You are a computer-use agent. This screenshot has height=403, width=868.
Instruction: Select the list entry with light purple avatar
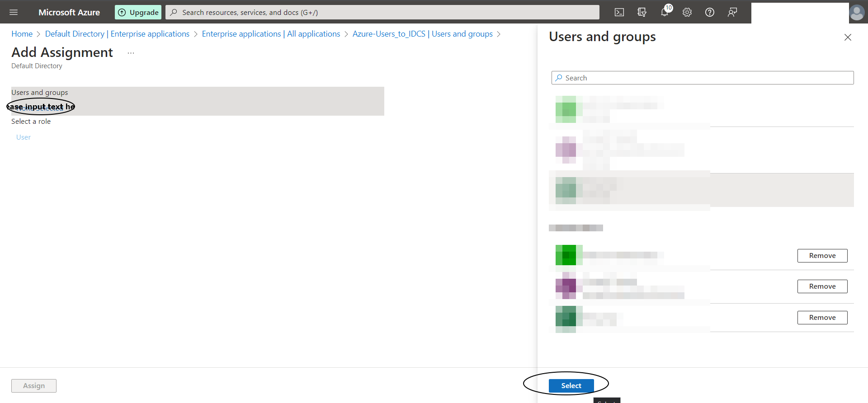pos(701,150)
